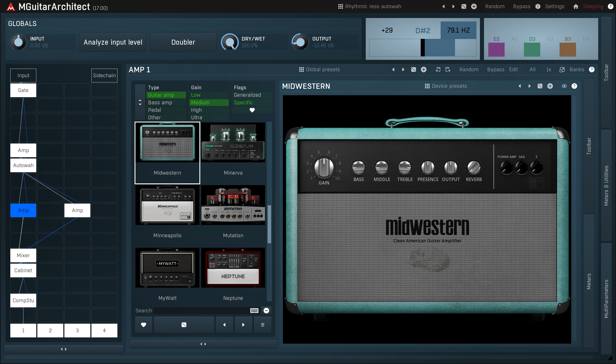This screenshot has height=364, width=616.
Task: Toggle the eye icon in Midwestern header
Action: [564, 86]
